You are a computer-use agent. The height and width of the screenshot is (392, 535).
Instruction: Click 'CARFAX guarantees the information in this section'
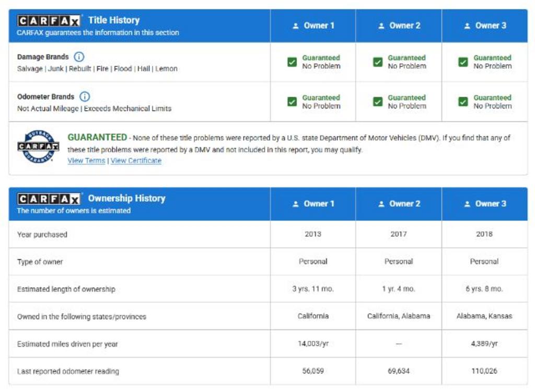[x=98, y=33]
